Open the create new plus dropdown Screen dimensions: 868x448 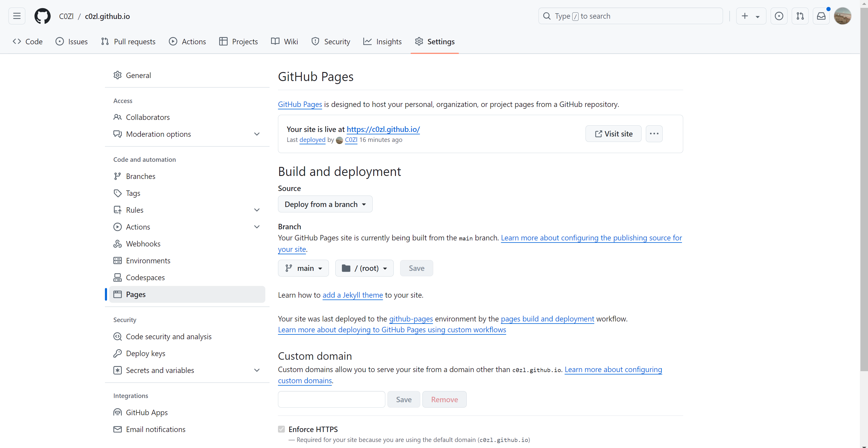click(751, 16)
